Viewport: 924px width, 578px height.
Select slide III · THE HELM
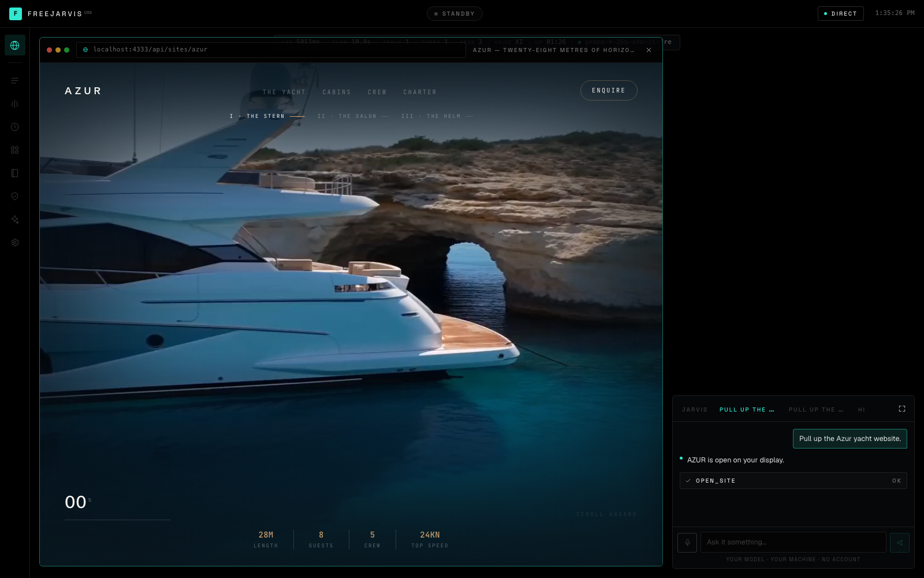pos(437,116)
